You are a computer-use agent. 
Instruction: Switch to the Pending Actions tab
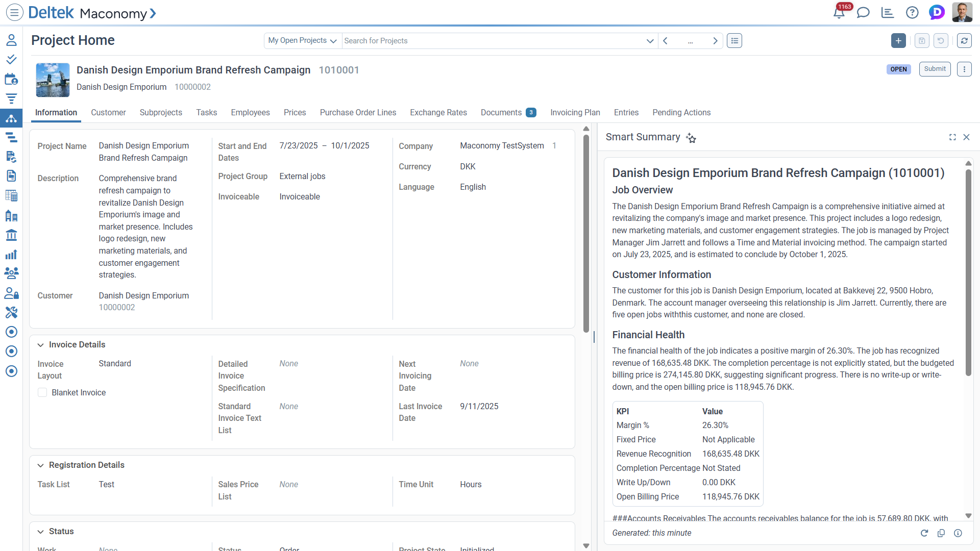(681, 113)
